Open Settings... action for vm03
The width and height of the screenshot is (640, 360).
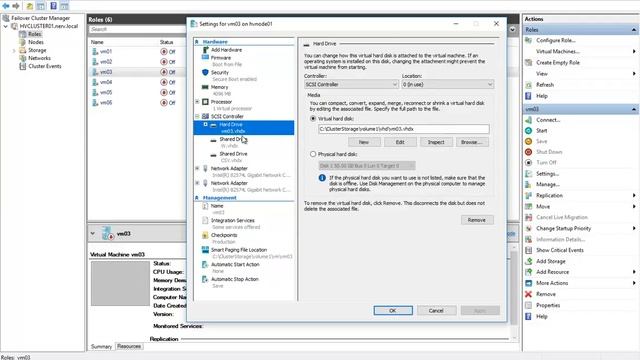pyautogui.click(x=547, y=174)
